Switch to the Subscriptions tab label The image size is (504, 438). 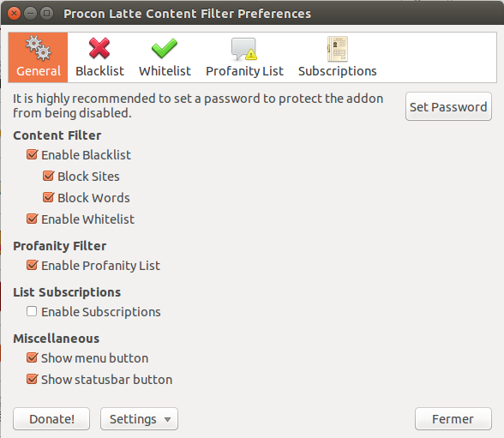tap(337, 71)
